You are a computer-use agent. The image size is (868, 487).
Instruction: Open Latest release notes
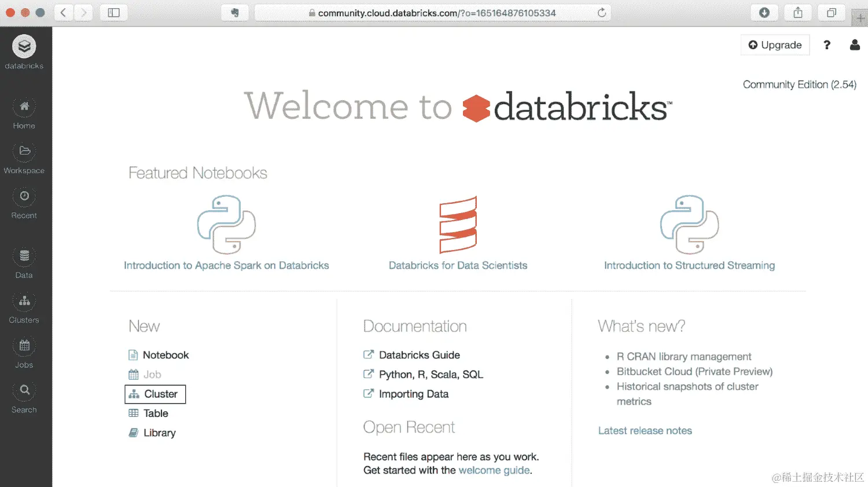[x=645, y=431]
